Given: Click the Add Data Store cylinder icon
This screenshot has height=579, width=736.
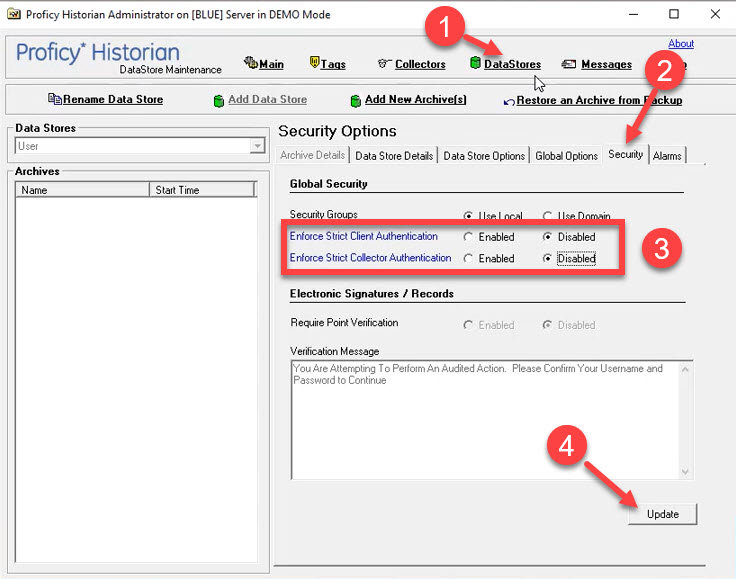Looking at the screenshot, I should pyautogui.click(x=219, y=101).
